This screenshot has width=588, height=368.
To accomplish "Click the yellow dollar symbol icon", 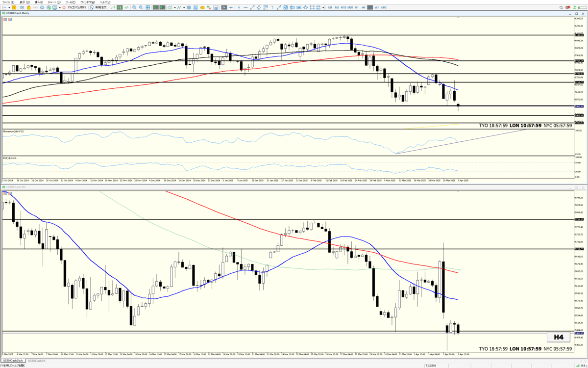I will (x=14, y=7).
